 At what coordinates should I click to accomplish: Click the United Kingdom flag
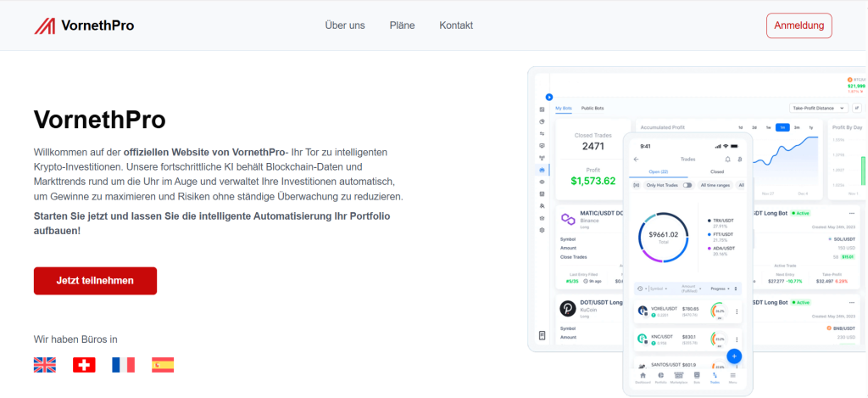click(x=45, y=365)
